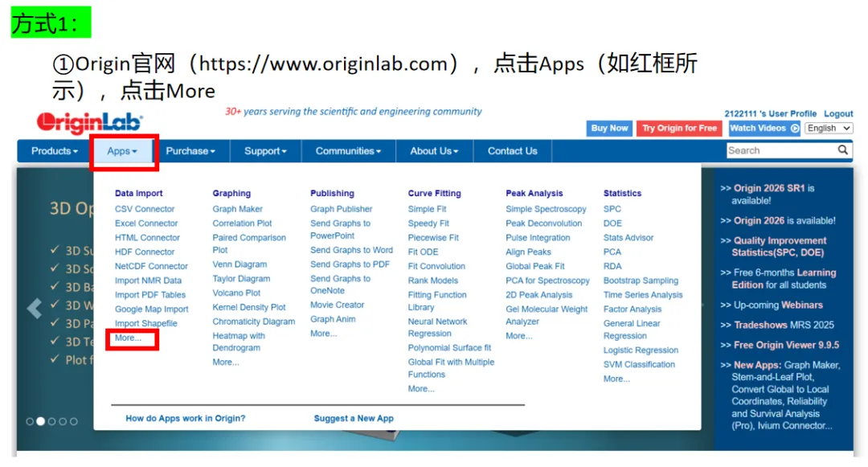Screen dimensions: 868x467
Task: Open Neural Network Regression app
Action: click(437, 327)
